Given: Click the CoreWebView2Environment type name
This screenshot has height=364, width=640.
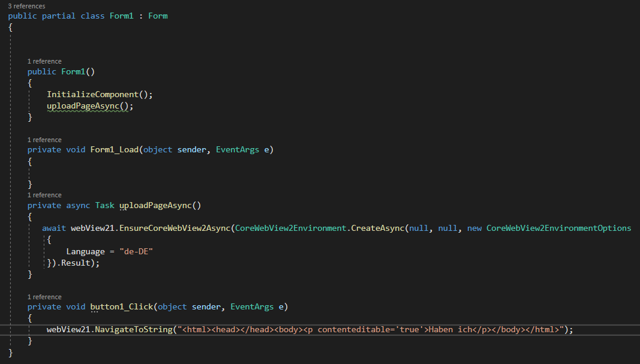Looking at the screenshot, I should coord(291,228).
